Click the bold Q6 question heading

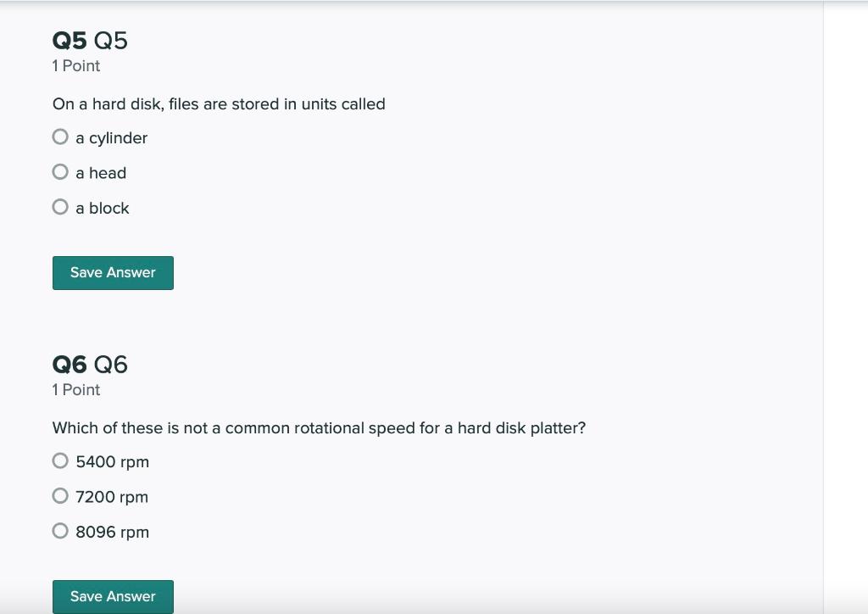[70, 365]
